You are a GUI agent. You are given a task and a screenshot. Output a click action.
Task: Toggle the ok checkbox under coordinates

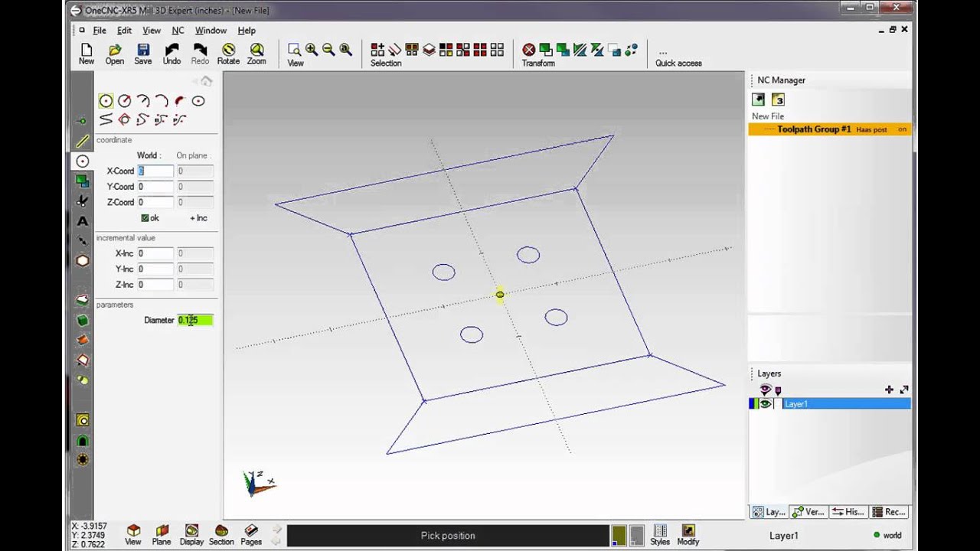(x=145, y=218)
